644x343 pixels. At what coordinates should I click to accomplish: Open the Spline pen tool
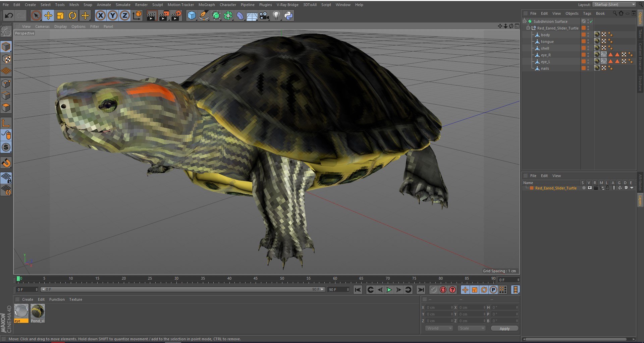(x=204, y=15)
